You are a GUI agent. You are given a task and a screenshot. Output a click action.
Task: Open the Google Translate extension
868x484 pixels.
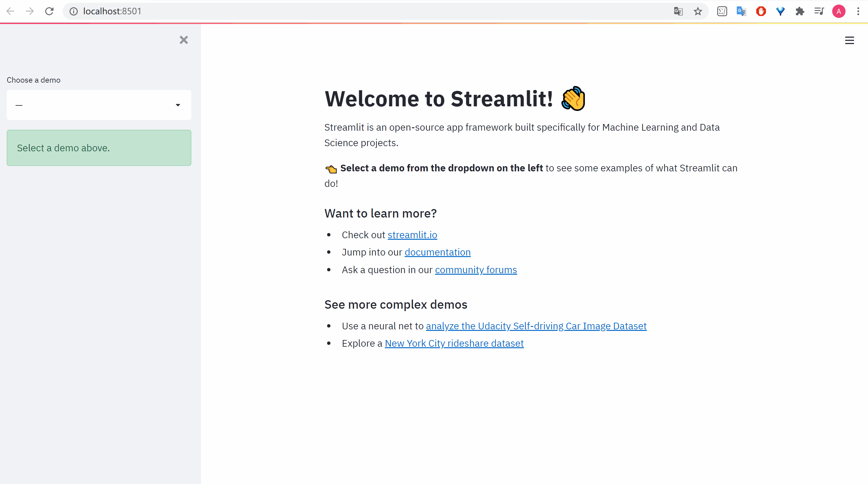(x=741, y=12)
